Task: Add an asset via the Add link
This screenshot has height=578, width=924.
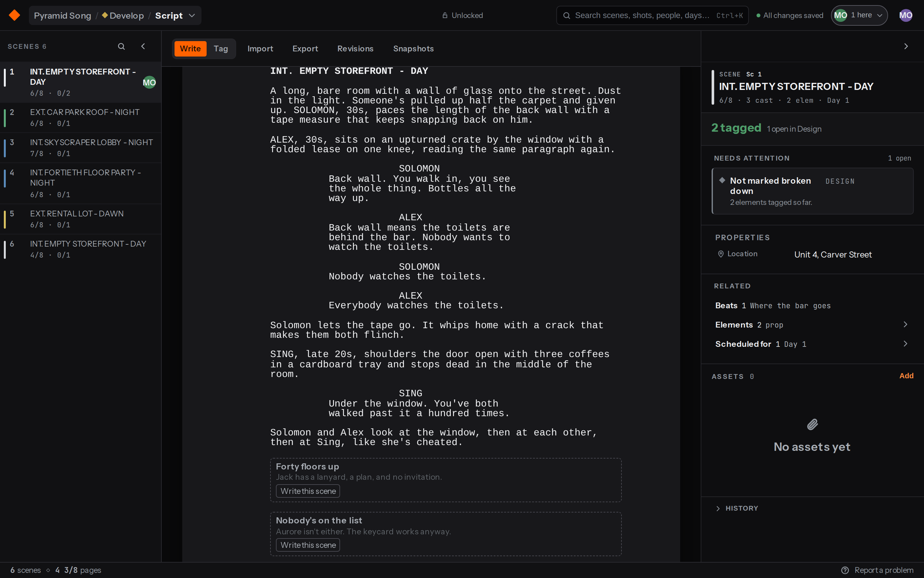Action: (906, 376)
